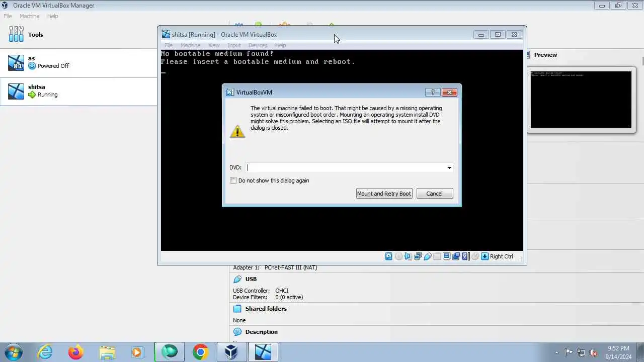The height and width of the screenshot is (362, 644).
Task: Click the dialog help question-mark button
Action: pyautogui.click(x=433, y=92)
